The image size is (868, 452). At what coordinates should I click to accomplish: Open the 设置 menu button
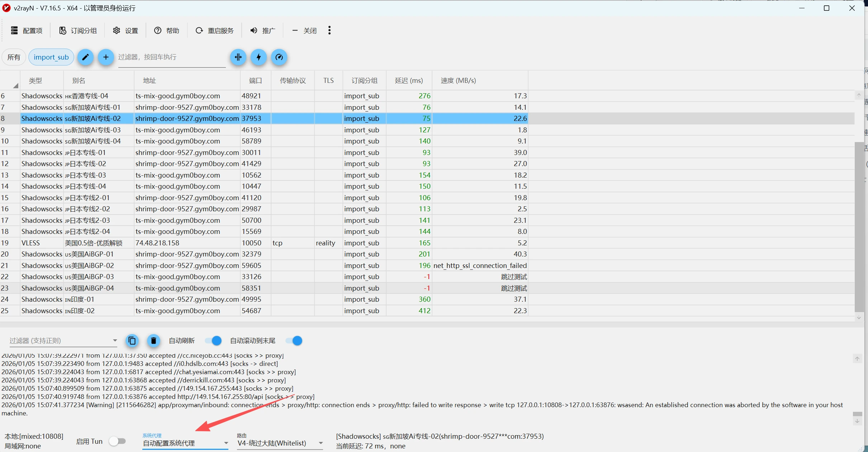(x=125, y=30)
